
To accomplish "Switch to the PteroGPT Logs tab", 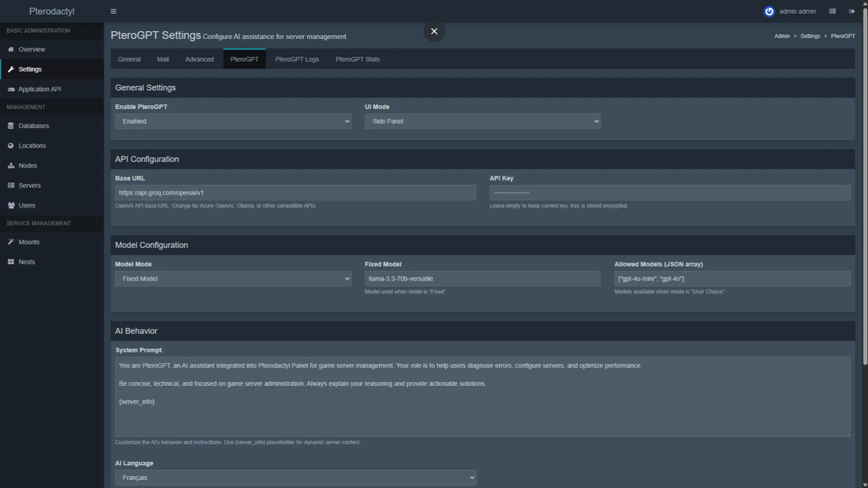I will tap(297, 59).
